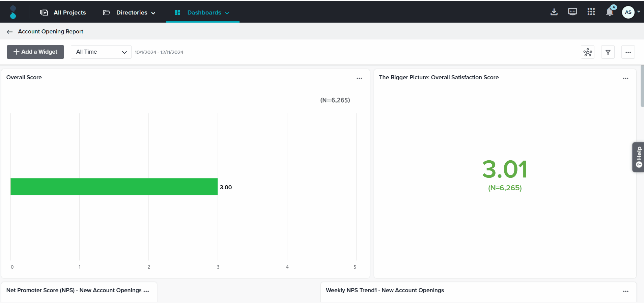Screen dimensions: 644x303
Task: Open dashboard more options ellipsis
Action: (x=628, y=52)
